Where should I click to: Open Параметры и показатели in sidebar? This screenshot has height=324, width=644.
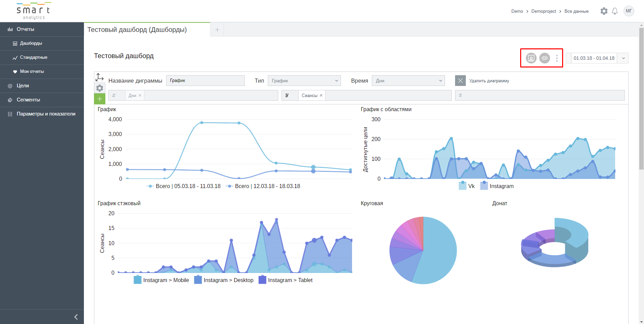click(42, 114)
